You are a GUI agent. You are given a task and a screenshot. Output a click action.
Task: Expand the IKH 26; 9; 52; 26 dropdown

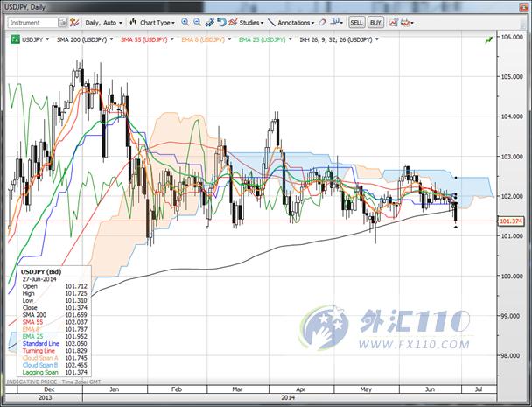point(377,39)
